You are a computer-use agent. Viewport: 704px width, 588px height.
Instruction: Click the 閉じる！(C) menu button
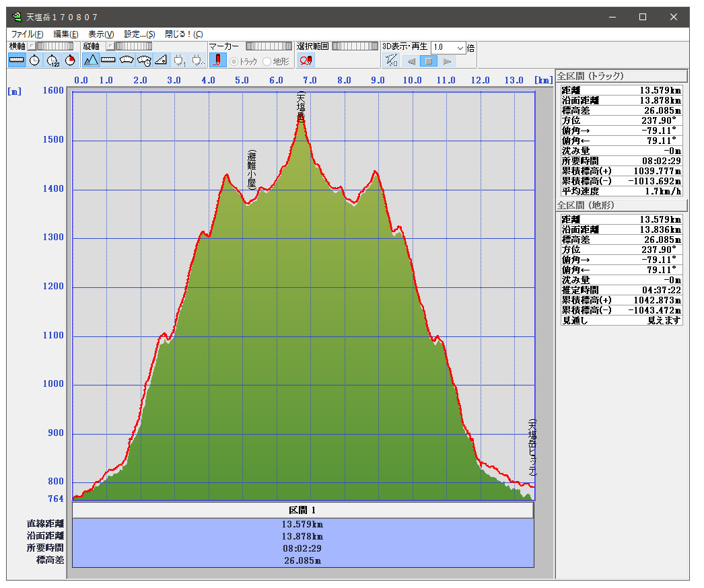[x=184, y=34]
